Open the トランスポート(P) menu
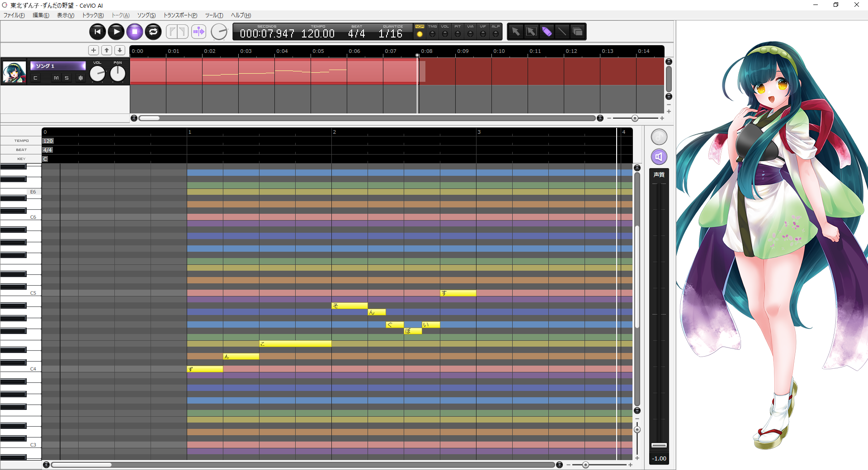868x470 pixels. (180, 15)
